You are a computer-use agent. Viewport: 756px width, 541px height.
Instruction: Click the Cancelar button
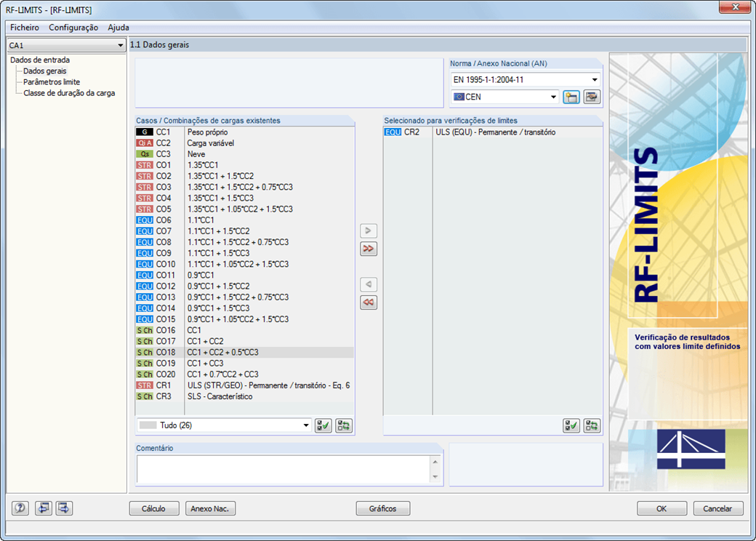(x=717, y=508)
